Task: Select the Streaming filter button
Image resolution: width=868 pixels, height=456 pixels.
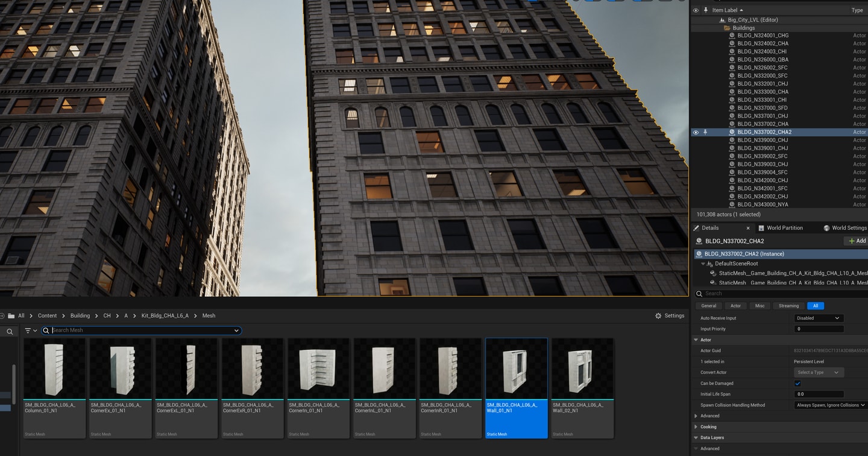Action: (x=788, y=306)
